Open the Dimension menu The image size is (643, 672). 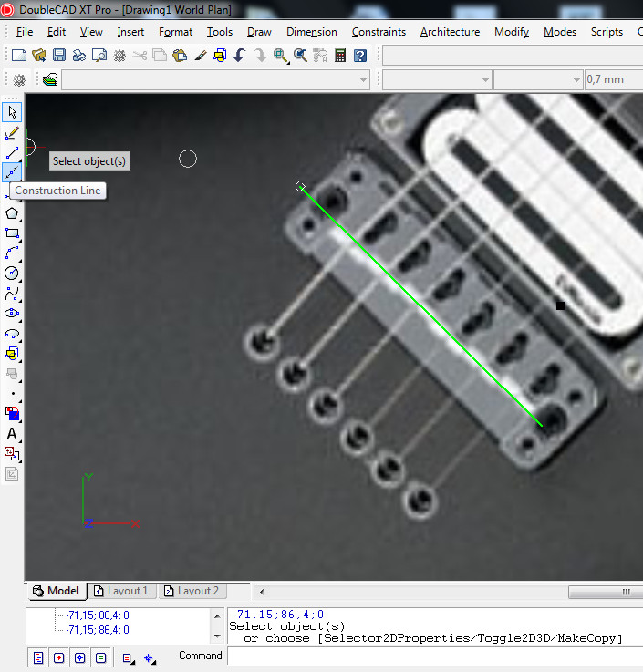pos(311,32)
